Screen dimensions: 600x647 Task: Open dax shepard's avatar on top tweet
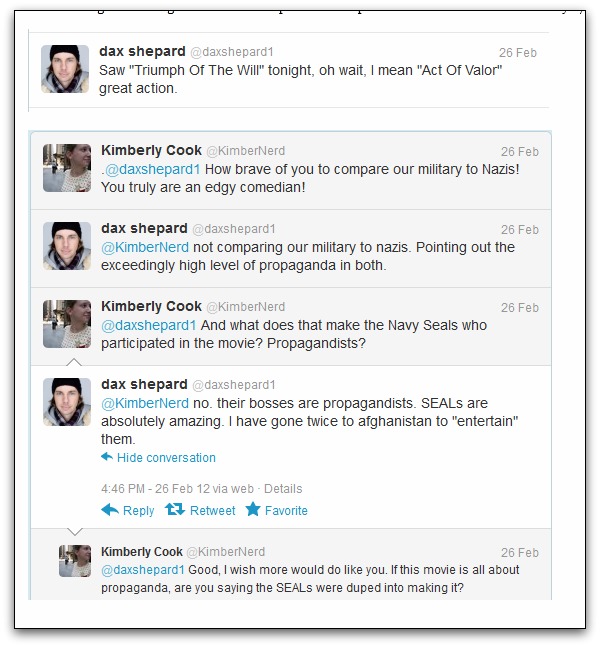pyautogui.click(x=66, y=69)
